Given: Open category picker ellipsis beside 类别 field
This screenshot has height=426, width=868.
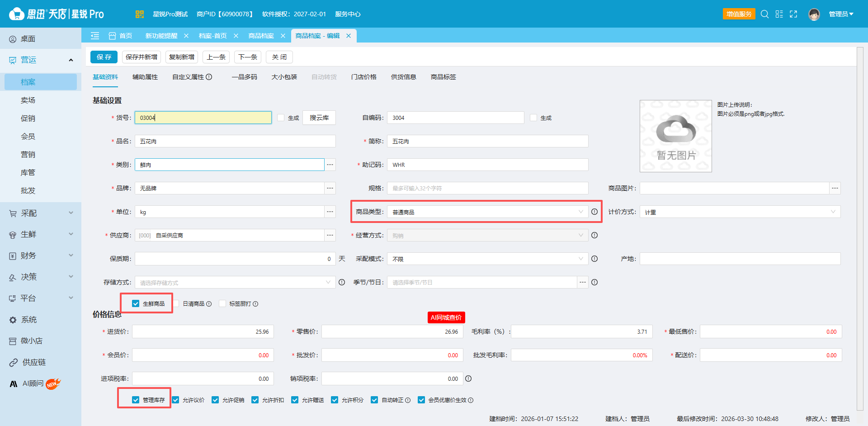Looking at the screenshot, I should (330, 165).
